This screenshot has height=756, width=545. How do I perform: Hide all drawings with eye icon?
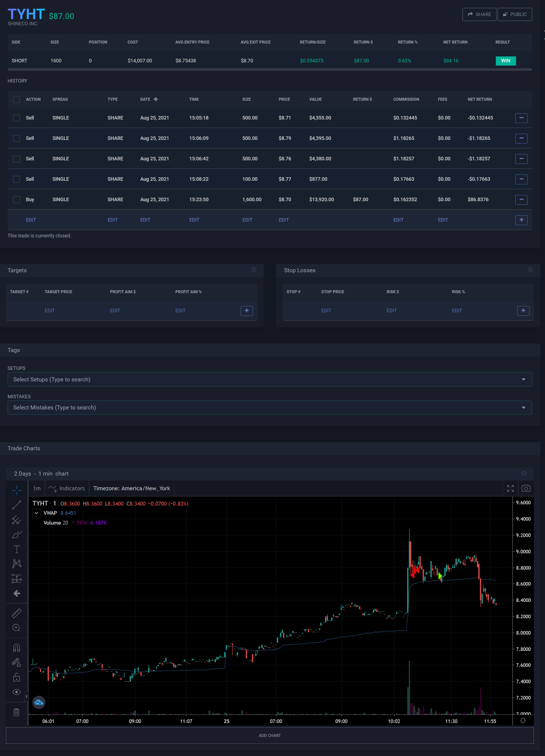(16, 692)
